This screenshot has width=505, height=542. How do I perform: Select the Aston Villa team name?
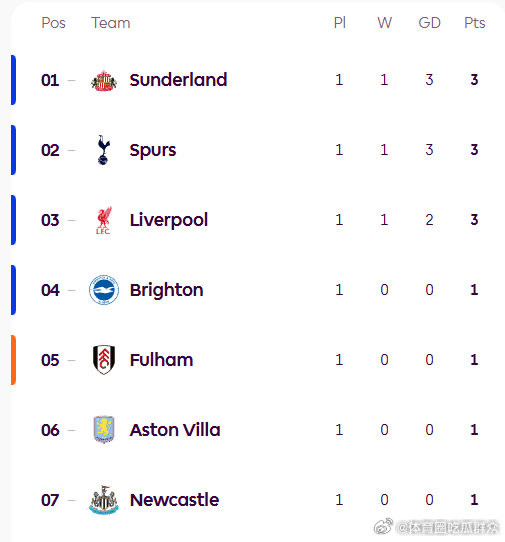175,430
